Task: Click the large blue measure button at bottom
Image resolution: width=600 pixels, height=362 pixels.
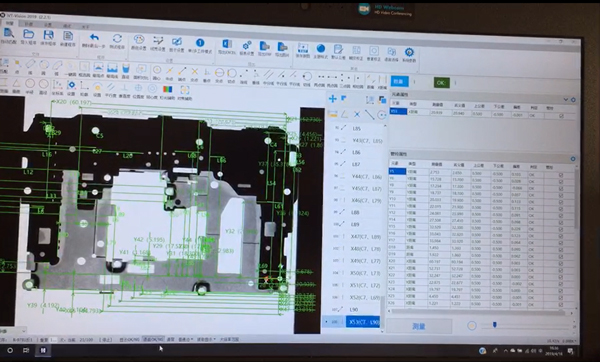Action: pyautogui.click(x=419, y=326)
